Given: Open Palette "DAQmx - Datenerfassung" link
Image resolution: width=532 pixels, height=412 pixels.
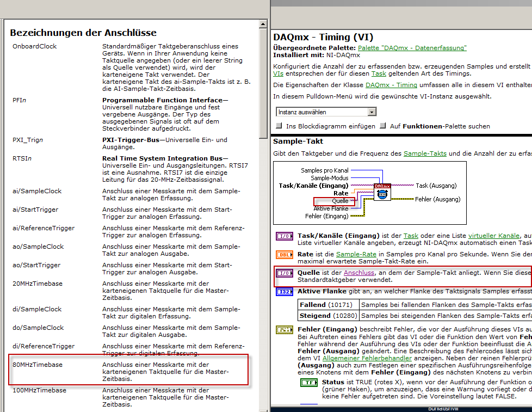Looking at the screenshot, I should pos(412,48).
